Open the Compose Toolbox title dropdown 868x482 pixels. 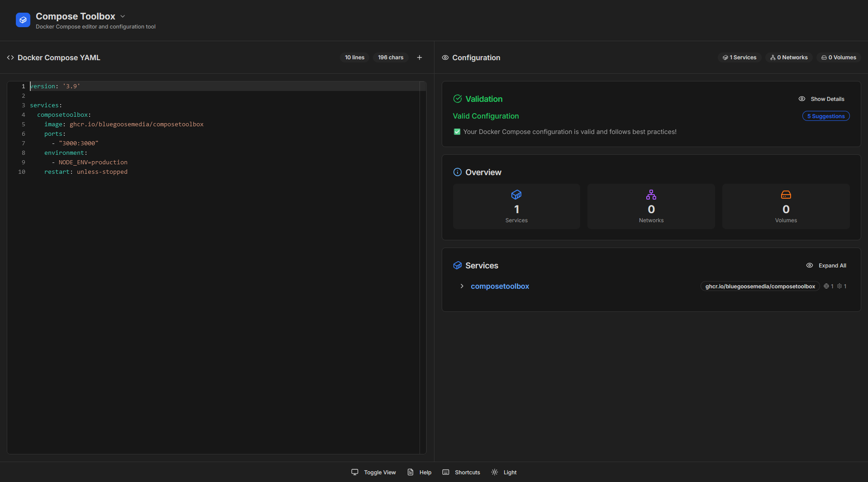pos(123,16)
